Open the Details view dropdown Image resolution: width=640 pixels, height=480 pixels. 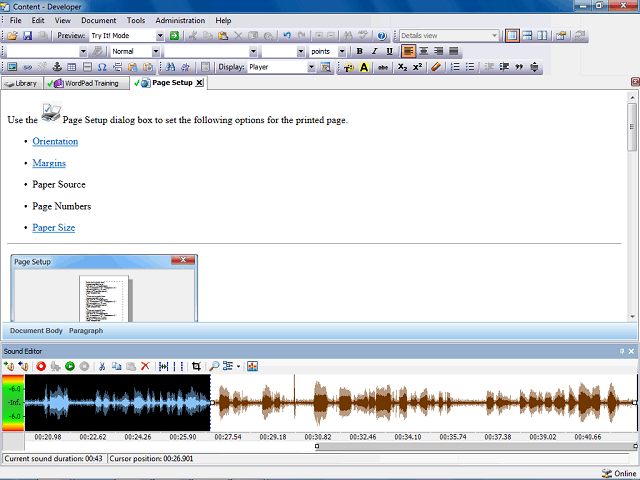click(x=494, y=36)
